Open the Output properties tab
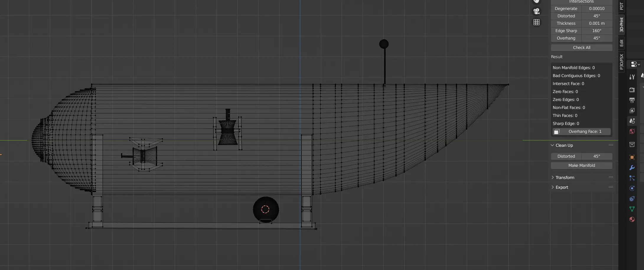The width and height of the screenshot is (644, 270). click(x=632, y=100)
